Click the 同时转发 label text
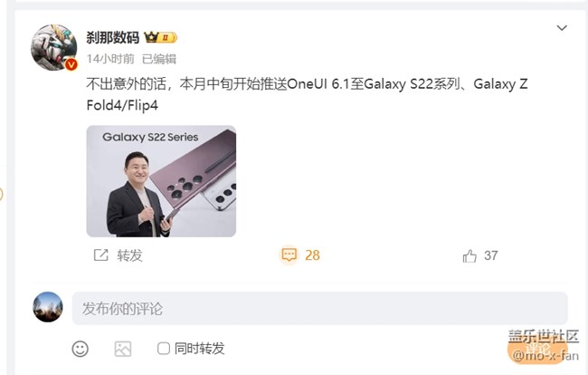Viewport: 588px width, 375px height. 200,349
